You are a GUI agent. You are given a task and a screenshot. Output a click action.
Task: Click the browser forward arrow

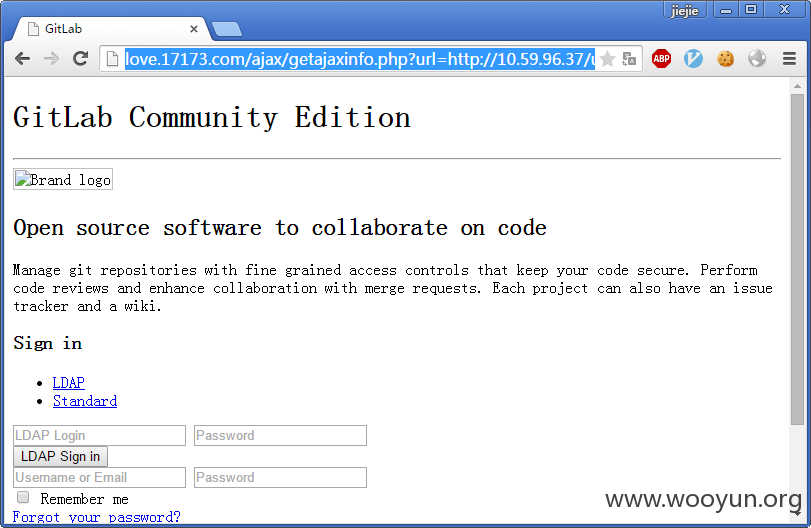coord(51,58)
